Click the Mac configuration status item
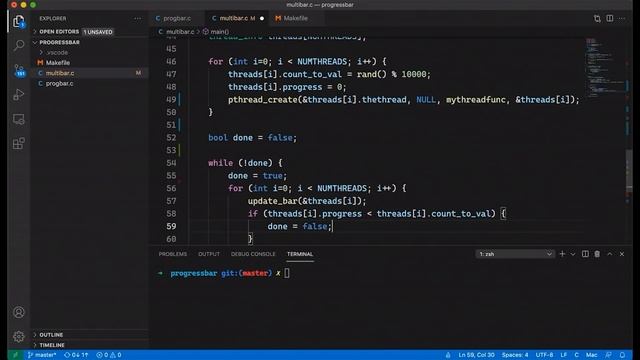Viewport: 640px width, 360px height. [x=591, y=355]
